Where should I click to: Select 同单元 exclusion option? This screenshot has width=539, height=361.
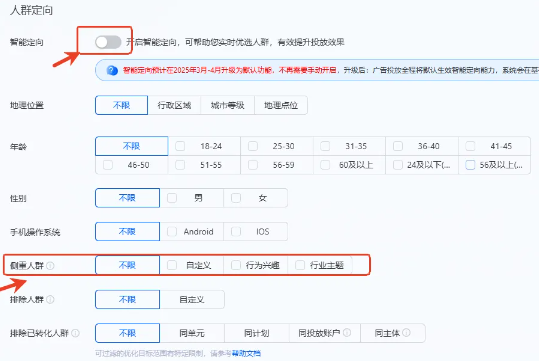[x=192, y=333]
